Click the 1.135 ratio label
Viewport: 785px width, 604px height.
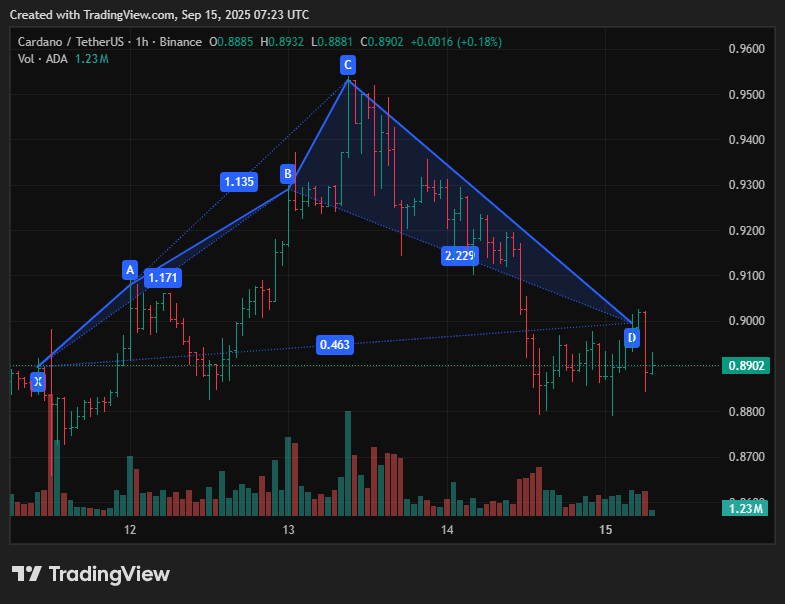[239, 182]
